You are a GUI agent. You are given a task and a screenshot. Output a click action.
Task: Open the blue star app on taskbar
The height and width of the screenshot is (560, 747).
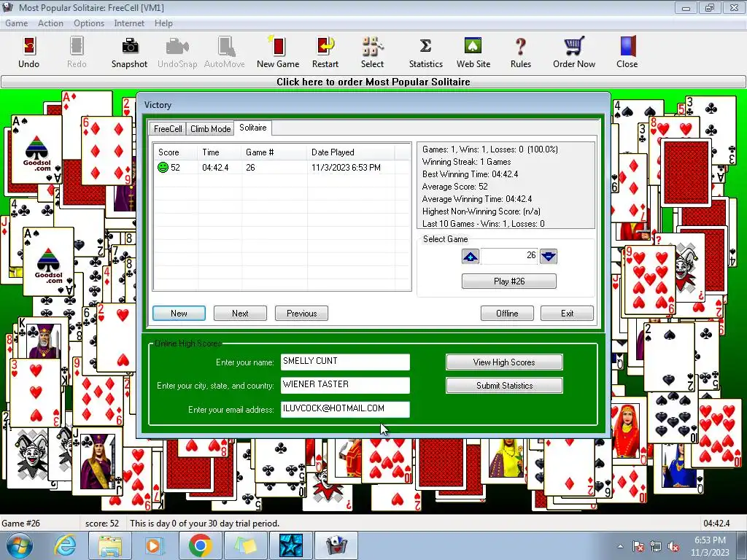pyautogui.click(x=290, y=545)
